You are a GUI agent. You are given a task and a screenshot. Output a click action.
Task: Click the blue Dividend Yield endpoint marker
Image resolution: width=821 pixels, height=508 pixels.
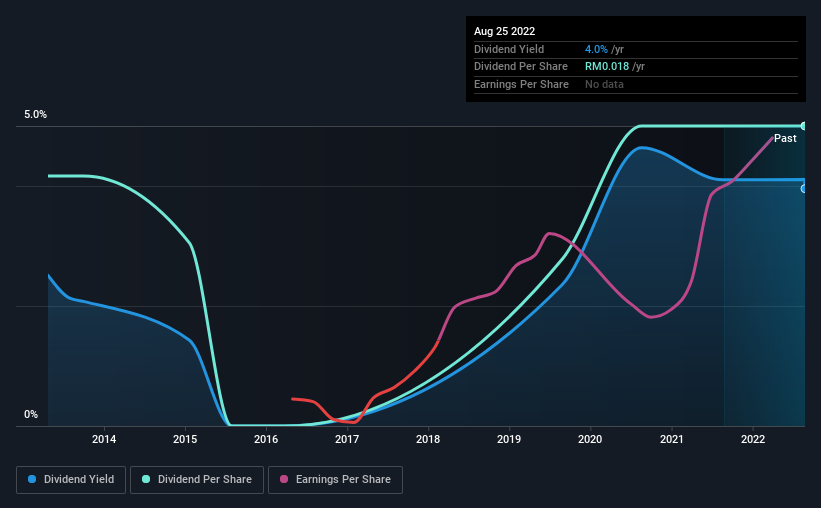pos(803,189)
